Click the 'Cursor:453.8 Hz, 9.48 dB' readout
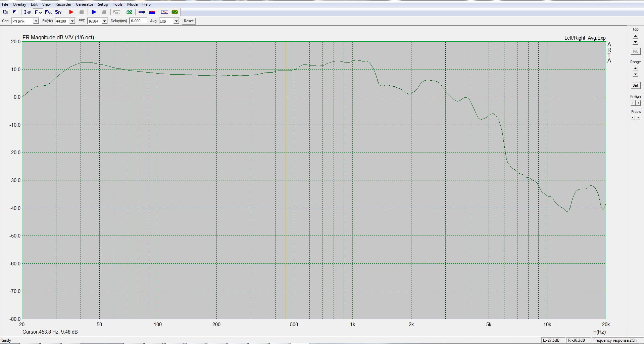This screenshot has height=344, width=644. (x=50, y=332)
